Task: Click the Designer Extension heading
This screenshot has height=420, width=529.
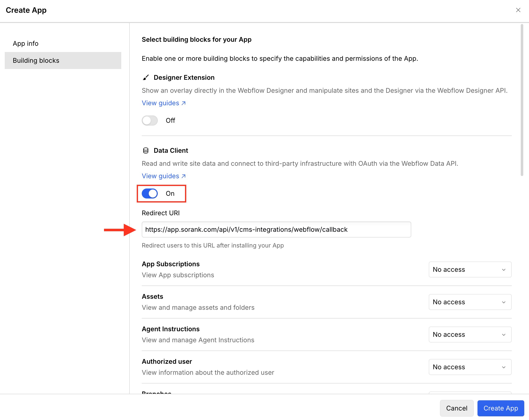Action: (184, 77)
